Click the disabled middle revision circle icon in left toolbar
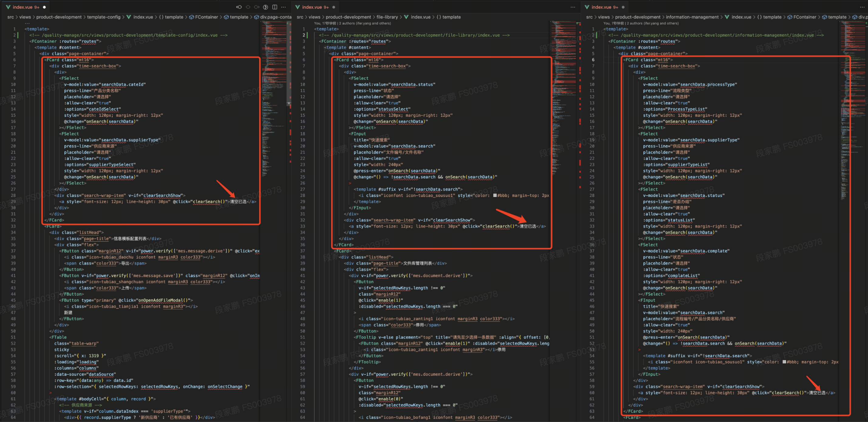Image resolution: width=868 pixels, height=422 pixels. [248, 7]
